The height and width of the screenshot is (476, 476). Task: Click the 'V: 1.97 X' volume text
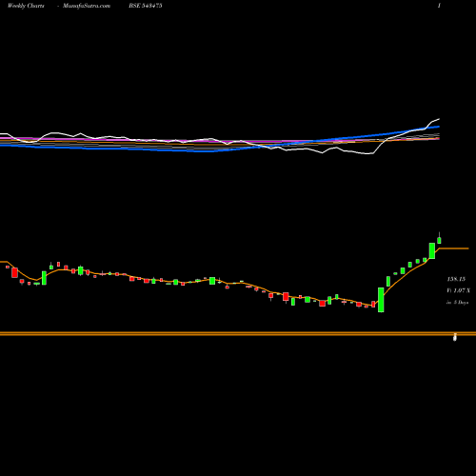(458, 290)
